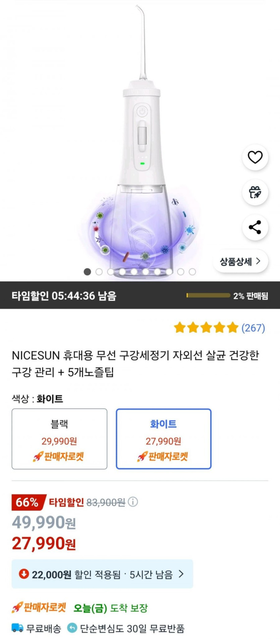Jump to the last image indicator dot
280x644 pixels.
(x=192, y=272)
